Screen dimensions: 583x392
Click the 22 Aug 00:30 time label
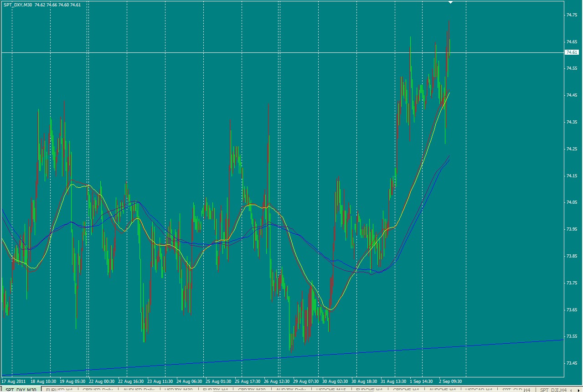(102, 381)
